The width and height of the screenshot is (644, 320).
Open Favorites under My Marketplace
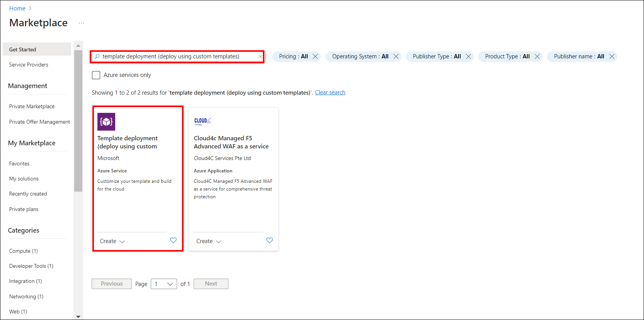19,163
